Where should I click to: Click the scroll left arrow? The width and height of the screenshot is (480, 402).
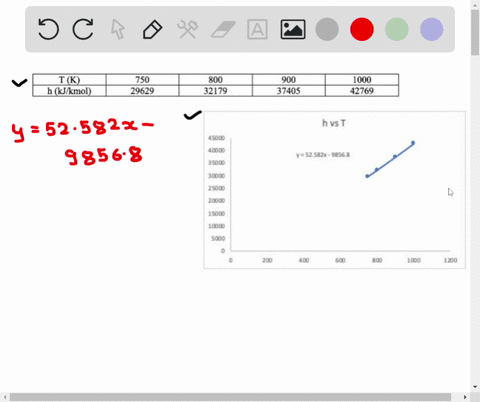[5, 397]
